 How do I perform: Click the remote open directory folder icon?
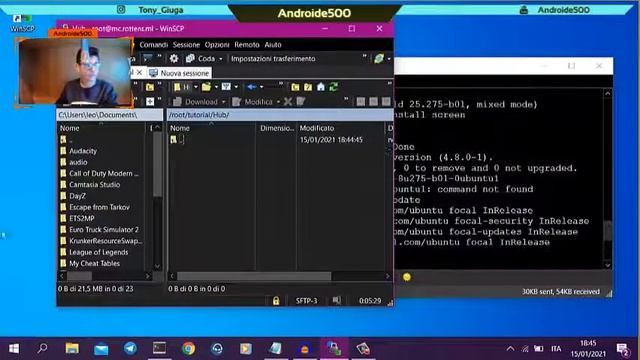click(206, 87)
